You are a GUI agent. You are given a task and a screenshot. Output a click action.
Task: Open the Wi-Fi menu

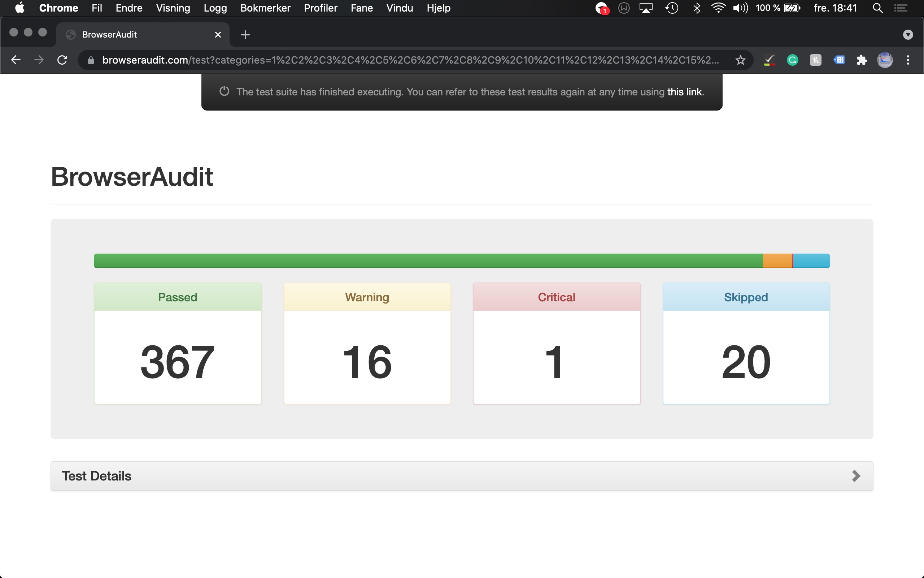pyautogui.click(x=718, y=8)
